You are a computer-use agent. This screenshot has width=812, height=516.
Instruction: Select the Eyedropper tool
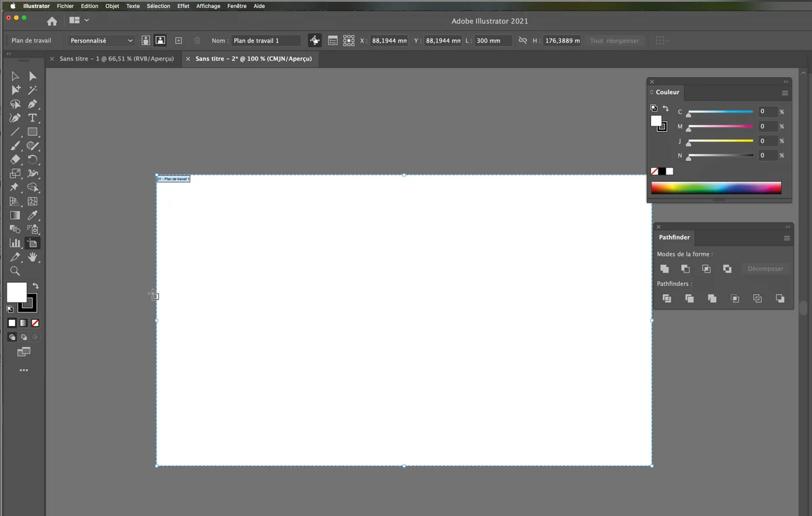[x=32, y=215]
